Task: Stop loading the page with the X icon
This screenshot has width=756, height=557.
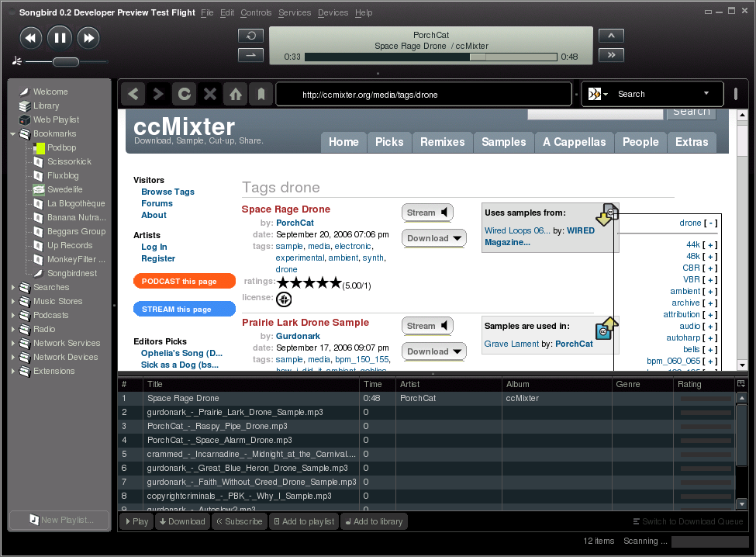Action: [209, 94]
